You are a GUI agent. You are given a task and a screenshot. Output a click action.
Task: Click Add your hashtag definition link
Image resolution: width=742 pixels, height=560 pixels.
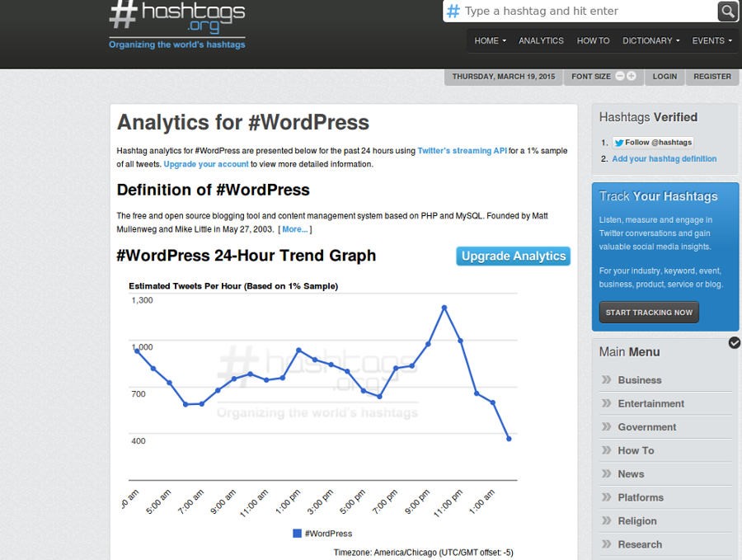pyautogui.click(x=665, y=158)
